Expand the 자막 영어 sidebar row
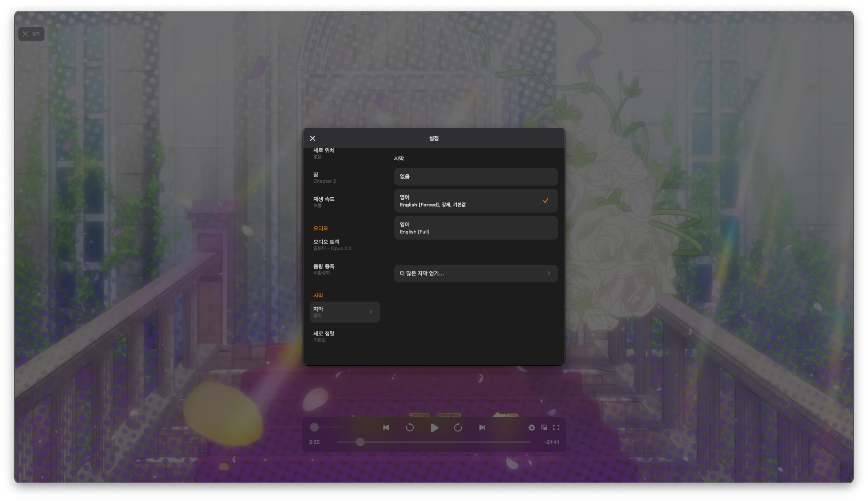This screenshot has width=868, height=501. coord(344,312)
